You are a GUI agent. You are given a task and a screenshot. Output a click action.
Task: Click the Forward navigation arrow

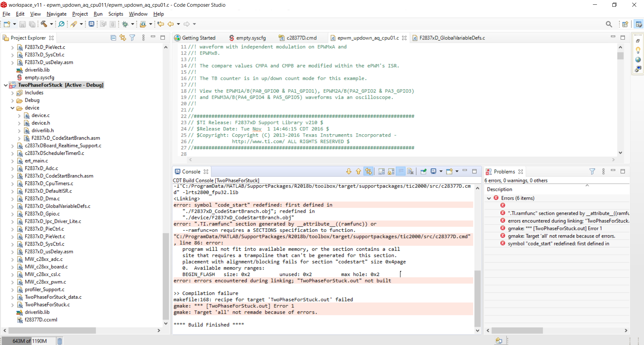click(187, 24)
